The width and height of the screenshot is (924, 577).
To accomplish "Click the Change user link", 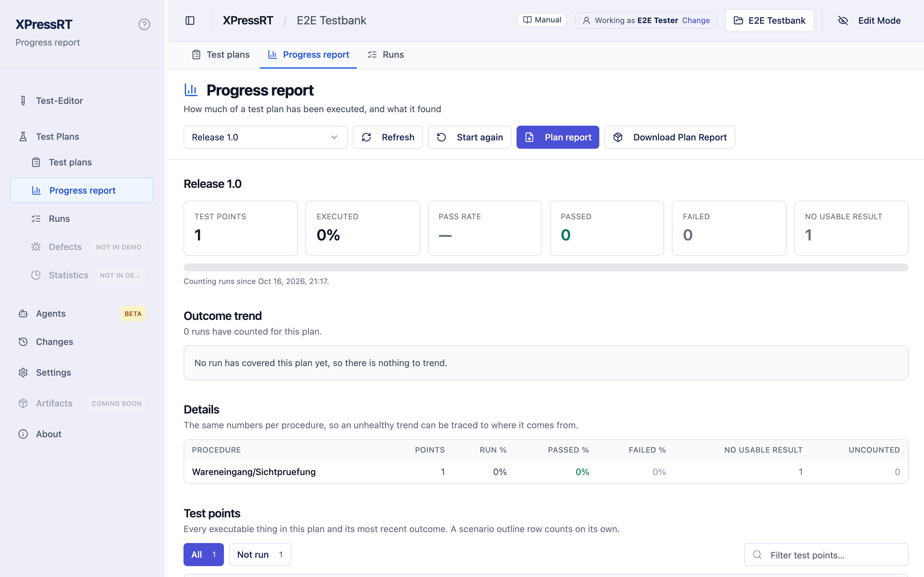I will click(696, 21).
